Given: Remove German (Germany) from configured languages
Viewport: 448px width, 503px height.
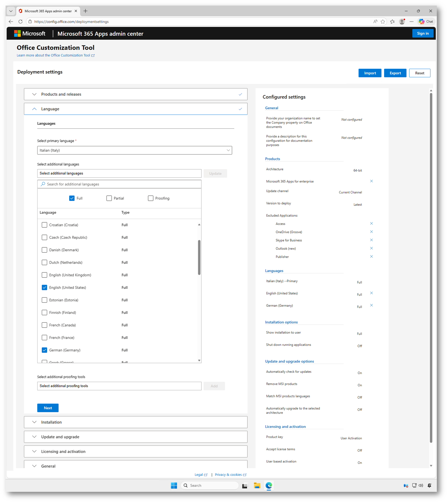Looking at the screenshot, I should pos(371,305).
